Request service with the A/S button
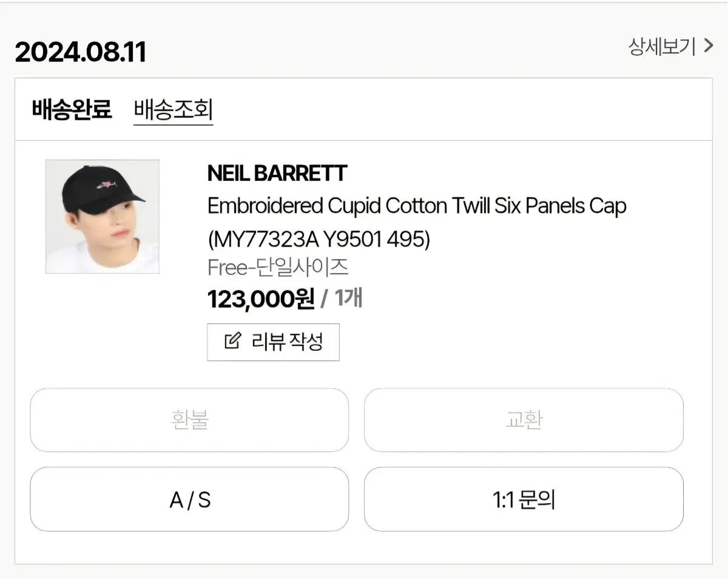This screenshot has width=728, height=579. (x=189, y=499)
